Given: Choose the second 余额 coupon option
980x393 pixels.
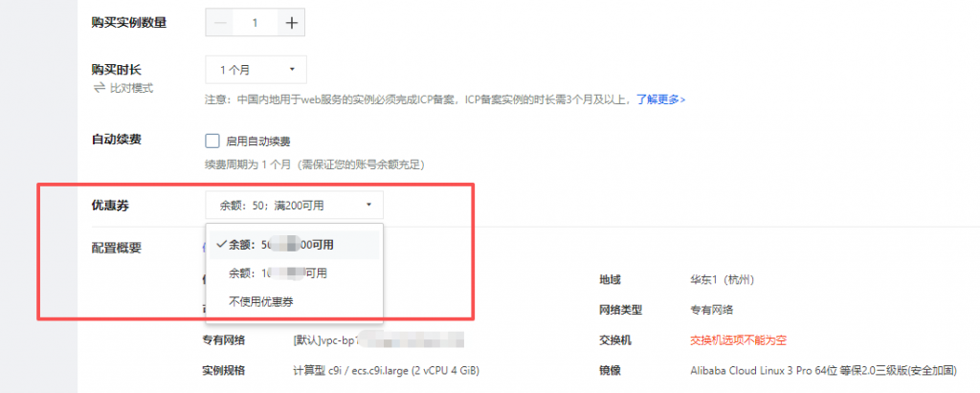Looking at the screenshot, I should (294, 273).
